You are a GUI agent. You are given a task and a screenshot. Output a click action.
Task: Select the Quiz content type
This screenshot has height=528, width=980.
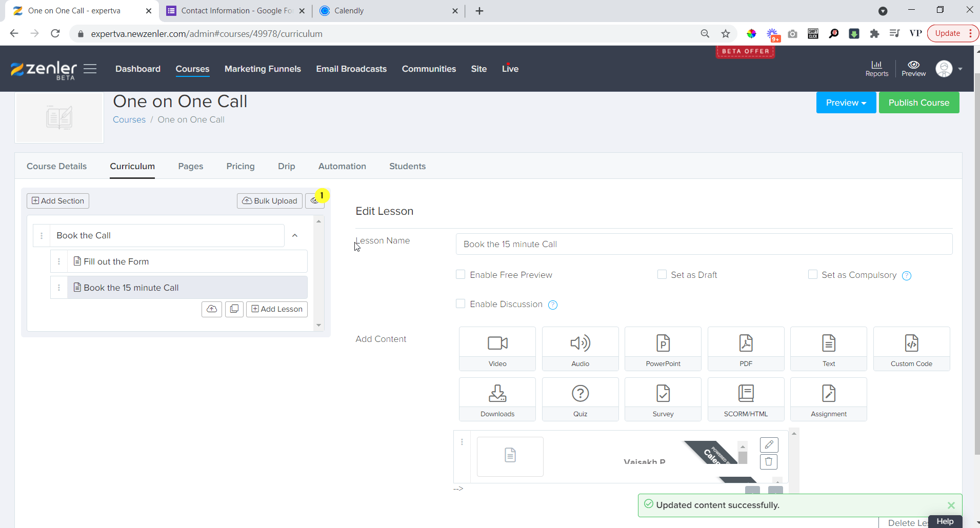(580, 399)
